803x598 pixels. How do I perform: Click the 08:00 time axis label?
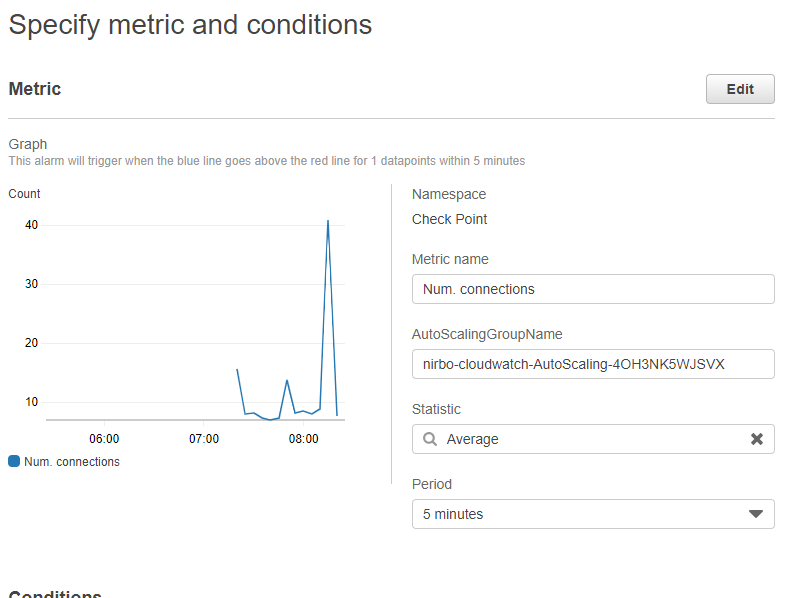[x=303, y=439]
